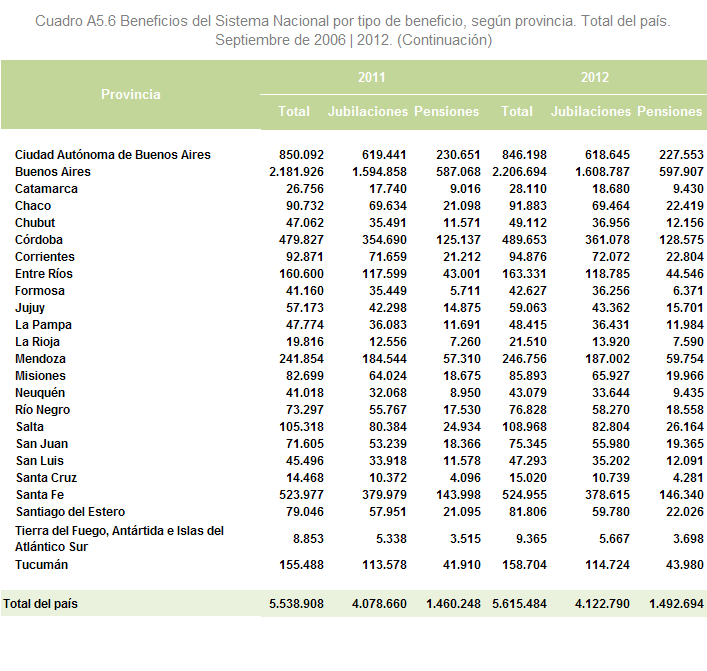
Task: Click the Tucumán value 155.488
Action: coord(301,565)
